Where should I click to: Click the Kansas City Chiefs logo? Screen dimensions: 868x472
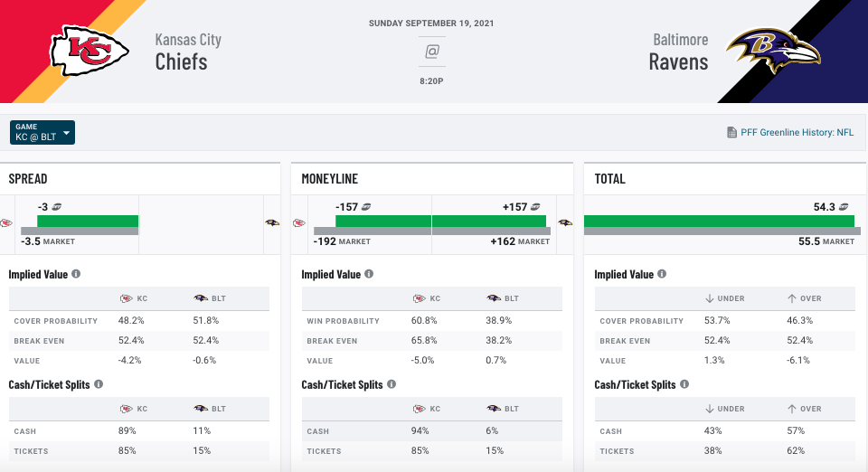click(x=90, y=51)
